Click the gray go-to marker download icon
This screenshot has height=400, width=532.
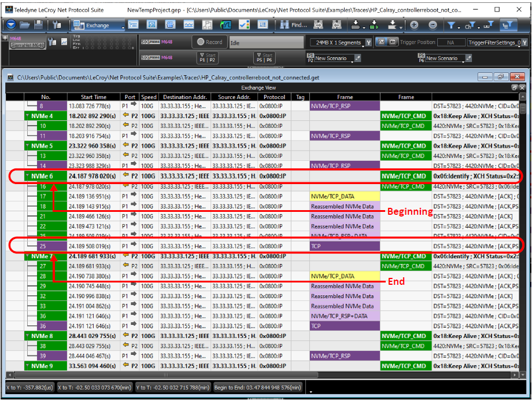click(355, 24)
